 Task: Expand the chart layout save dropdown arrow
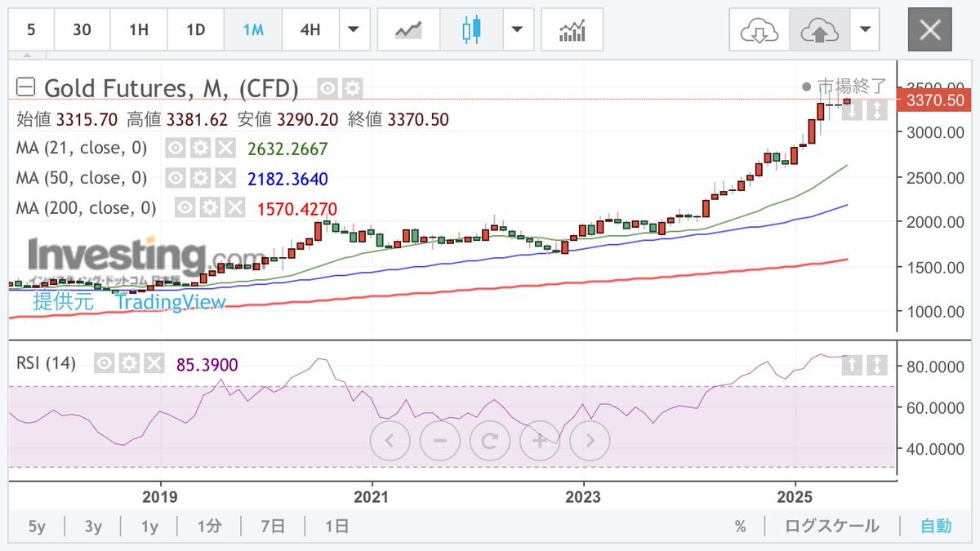pyautogui.click(x=865, y=30)
